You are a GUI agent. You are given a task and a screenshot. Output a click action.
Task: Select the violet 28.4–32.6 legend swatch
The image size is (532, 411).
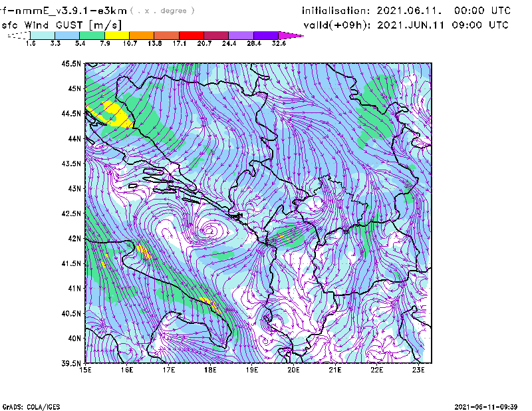266,35
